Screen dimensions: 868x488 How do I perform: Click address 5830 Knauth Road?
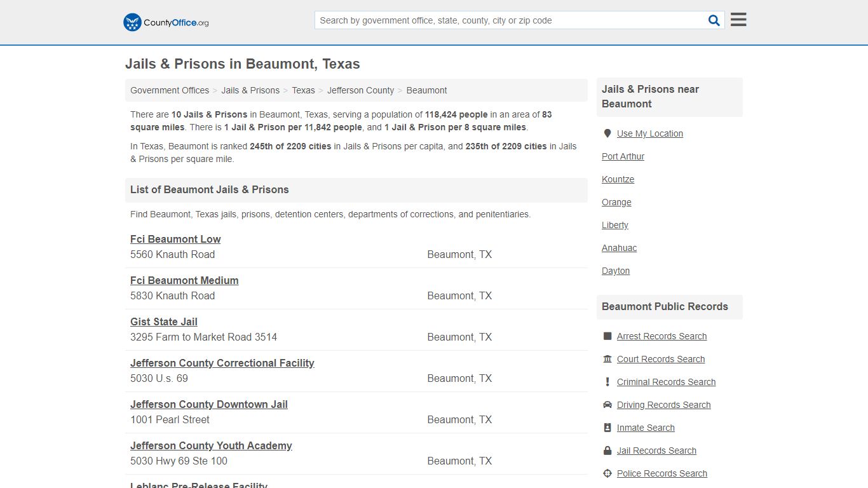point(172,295)
